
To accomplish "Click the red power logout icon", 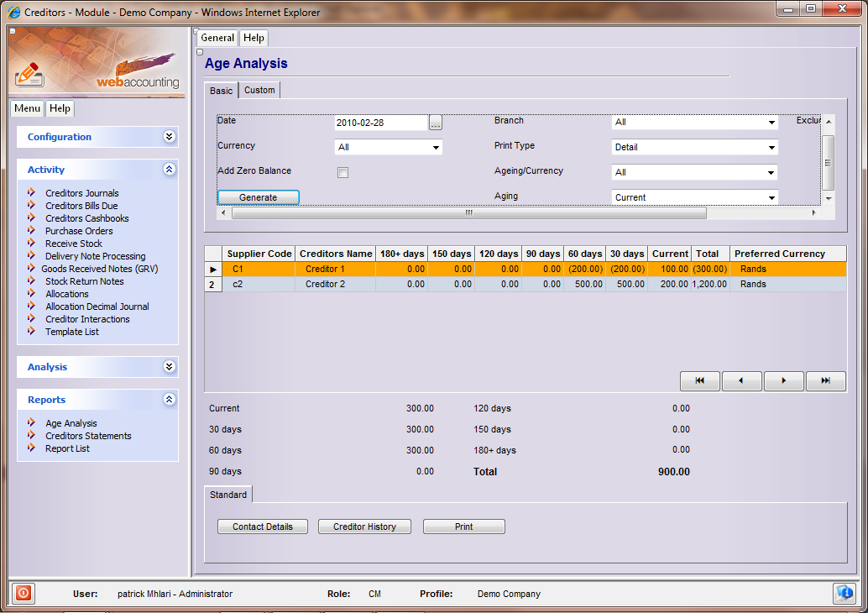I will 23,593.
